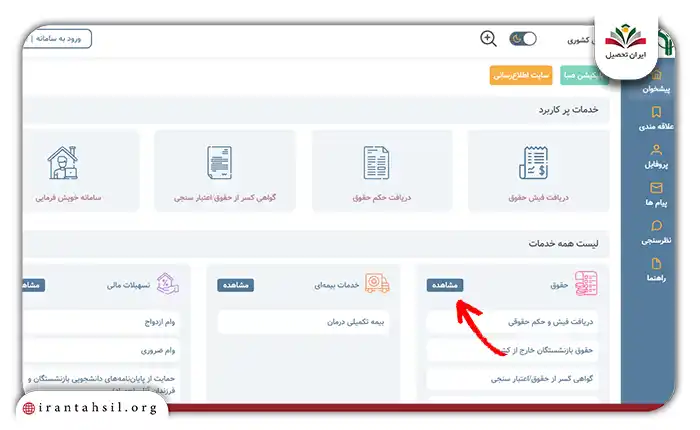Image resolution: width=700 pixels, height=430 pixels.
Task: Click the سامانه خویش فرمایی house icon
Action: click(x=63, y=163)
